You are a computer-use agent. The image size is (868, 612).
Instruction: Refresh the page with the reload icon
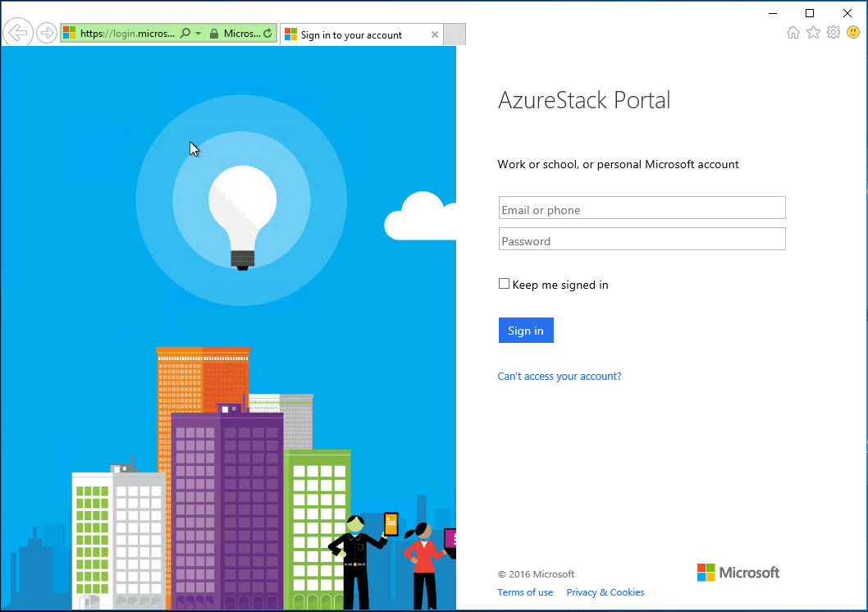pyautogui.click(x=268, y=33)
